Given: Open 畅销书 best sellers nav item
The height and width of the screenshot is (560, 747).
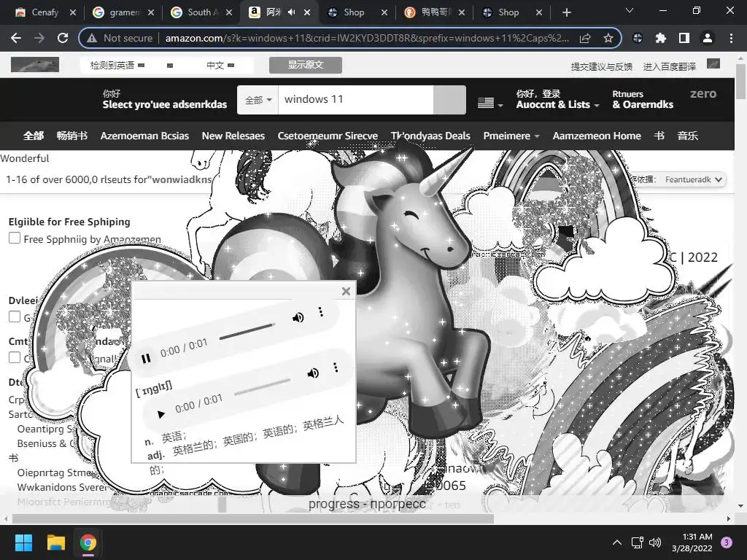Looking at the screenshot, I should 72,136.
